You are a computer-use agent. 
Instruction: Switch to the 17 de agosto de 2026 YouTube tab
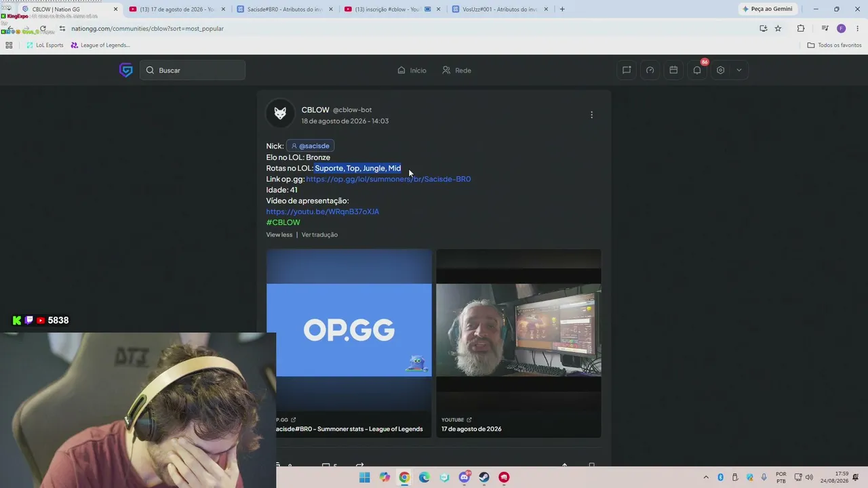176,9
